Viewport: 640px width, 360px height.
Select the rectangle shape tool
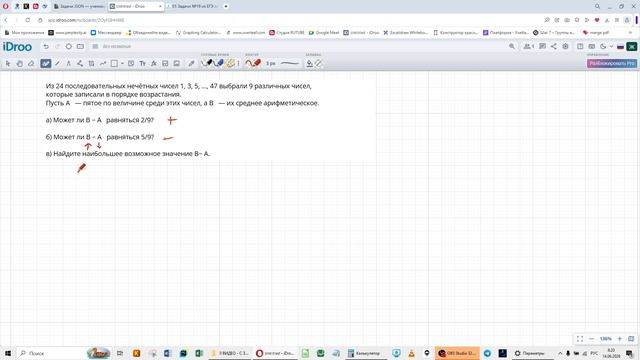click(x=114, y=63)
